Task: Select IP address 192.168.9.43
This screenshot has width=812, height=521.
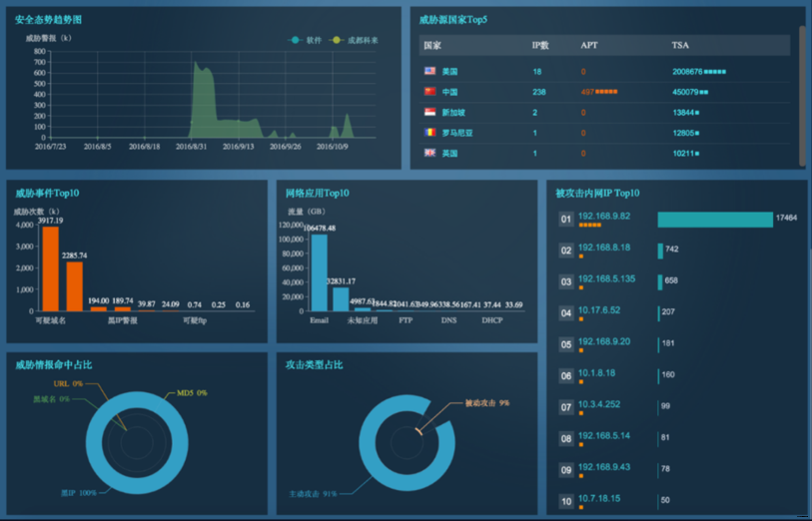Action: click(x=604, y=467)
